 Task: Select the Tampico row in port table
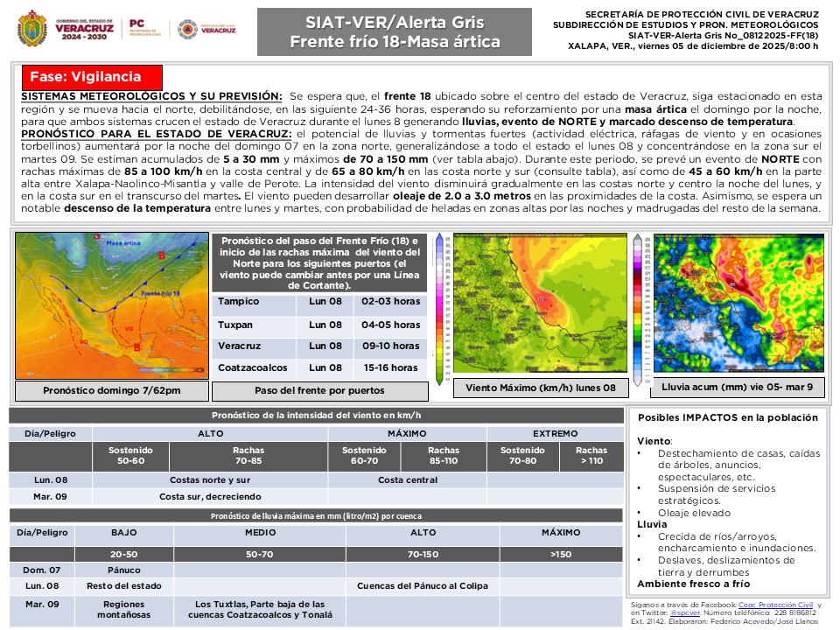point(319,302)
